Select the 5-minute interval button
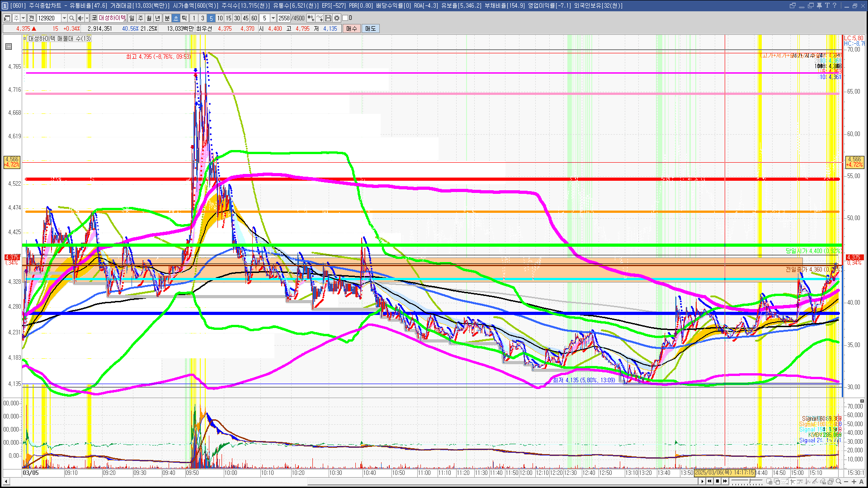The image size is (868, 488). [x=211, y=18]
